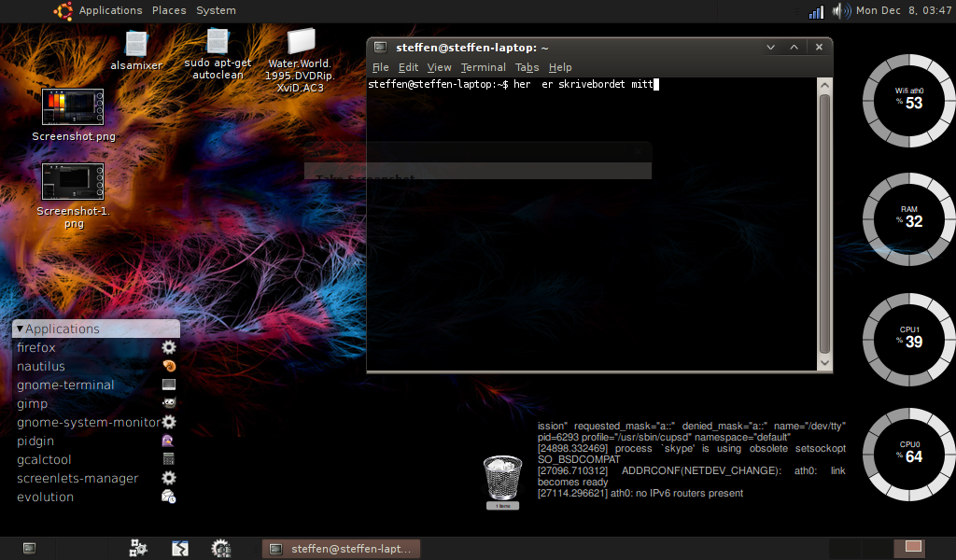Click the wireless signal strength icon
This screenshot has width=956, height=560.
tap(816, 11)
